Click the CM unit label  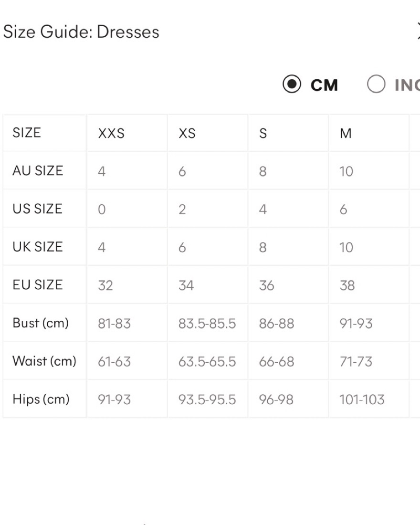click(324, 85)
